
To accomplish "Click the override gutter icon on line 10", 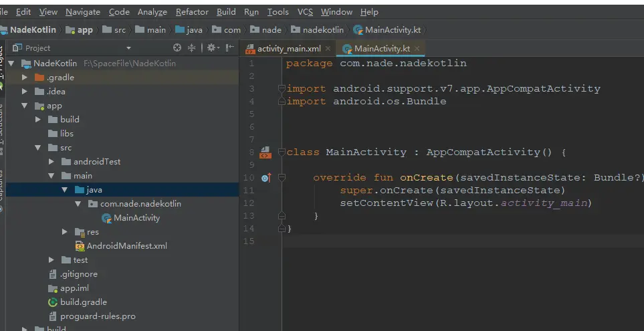I will pos(266,178).
